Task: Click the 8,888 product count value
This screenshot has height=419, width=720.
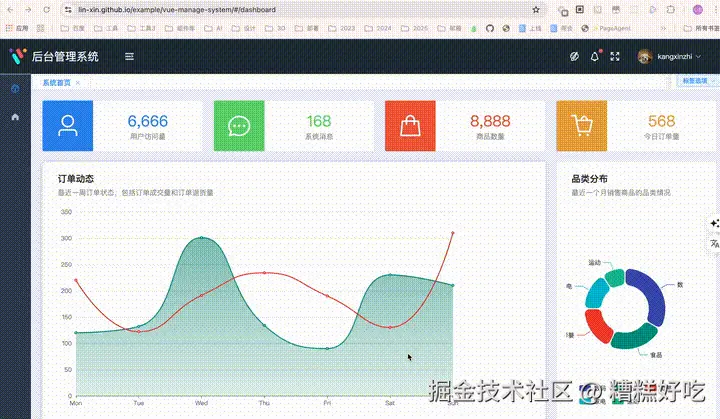Action: (490, 121)
